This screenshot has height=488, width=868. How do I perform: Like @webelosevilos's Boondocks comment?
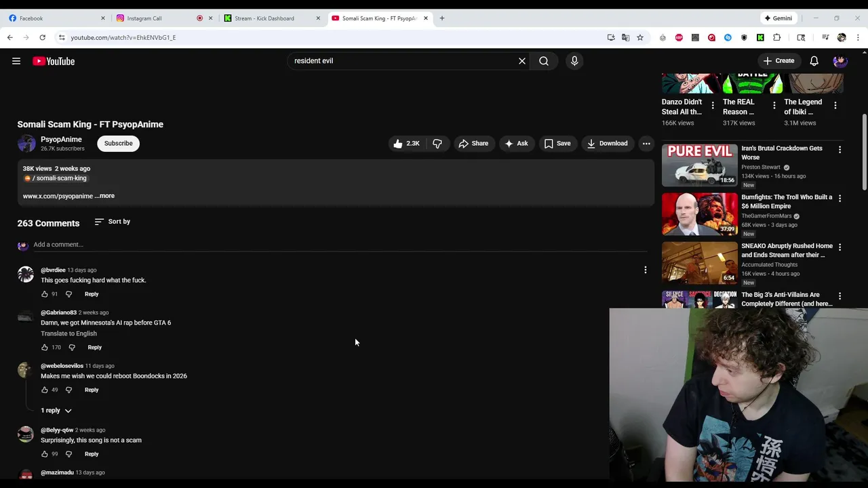[x=45, y=390]
